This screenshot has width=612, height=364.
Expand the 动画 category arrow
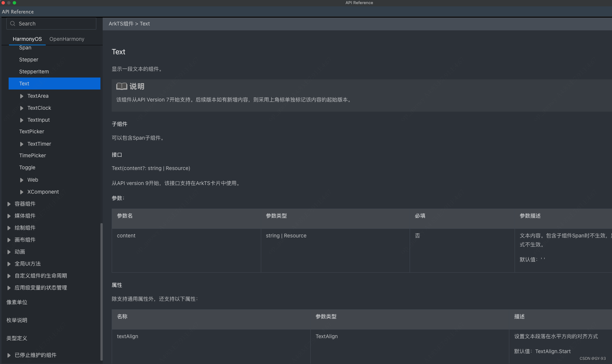point(9,252)
